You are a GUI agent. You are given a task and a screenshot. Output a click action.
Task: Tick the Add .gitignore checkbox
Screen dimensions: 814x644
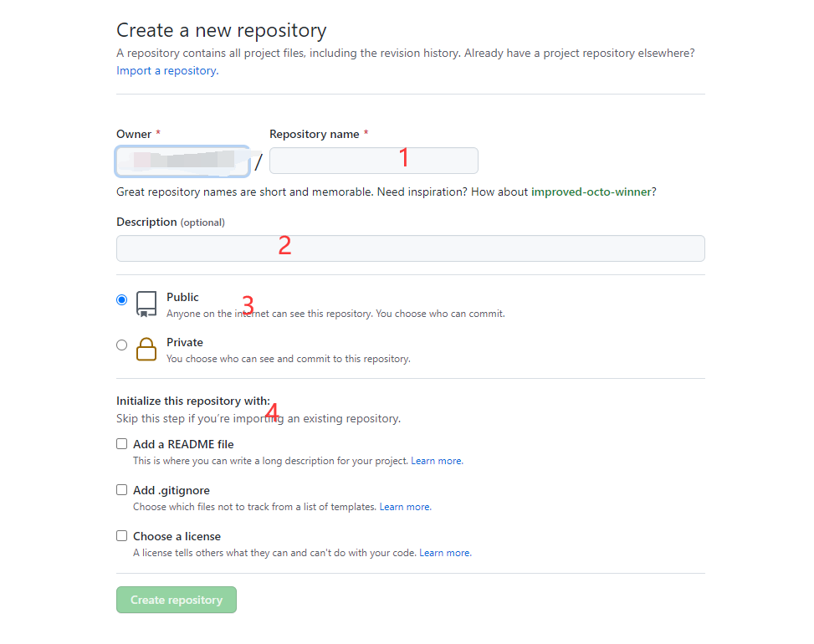(121, 490)
